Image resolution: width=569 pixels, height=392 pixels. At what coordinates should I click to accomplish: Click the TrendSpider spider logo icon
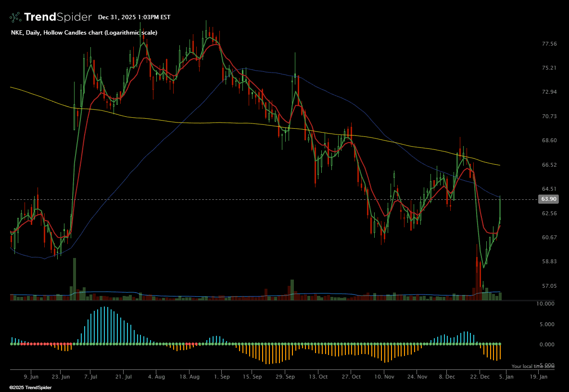[x=15, y=17]
